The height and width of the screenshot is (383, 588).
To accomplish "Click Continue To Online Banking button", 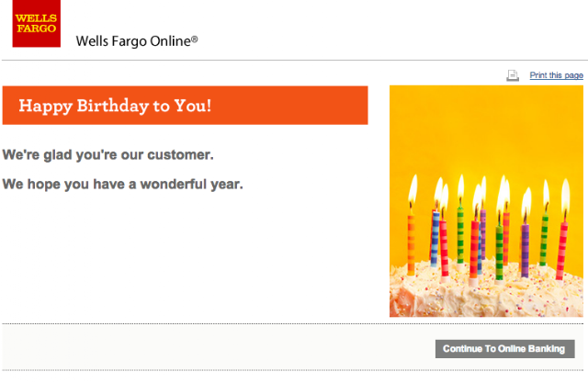I will (x=504, y=349).
